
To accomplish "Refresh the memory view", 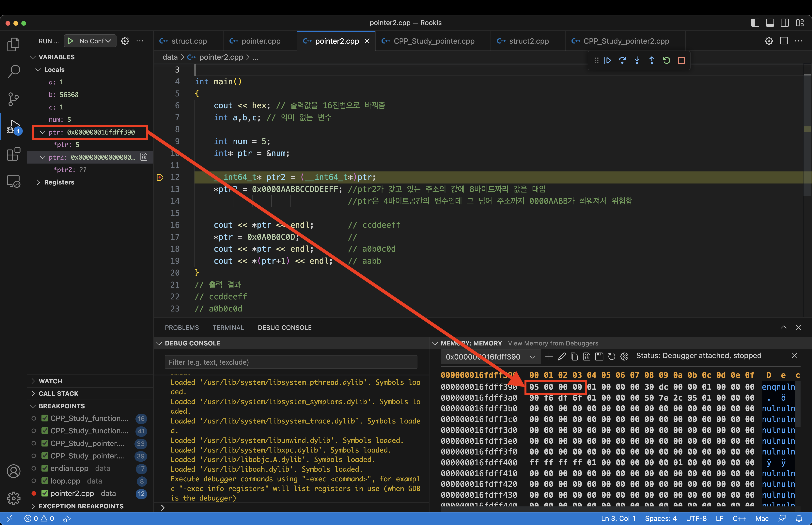I will click(x=612, y=357).
